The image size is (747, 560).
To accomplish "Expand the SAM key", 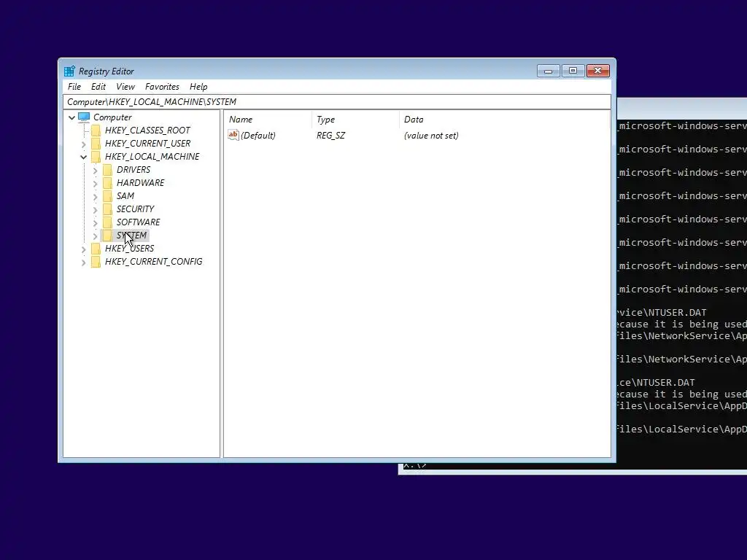I will (96, 196).
